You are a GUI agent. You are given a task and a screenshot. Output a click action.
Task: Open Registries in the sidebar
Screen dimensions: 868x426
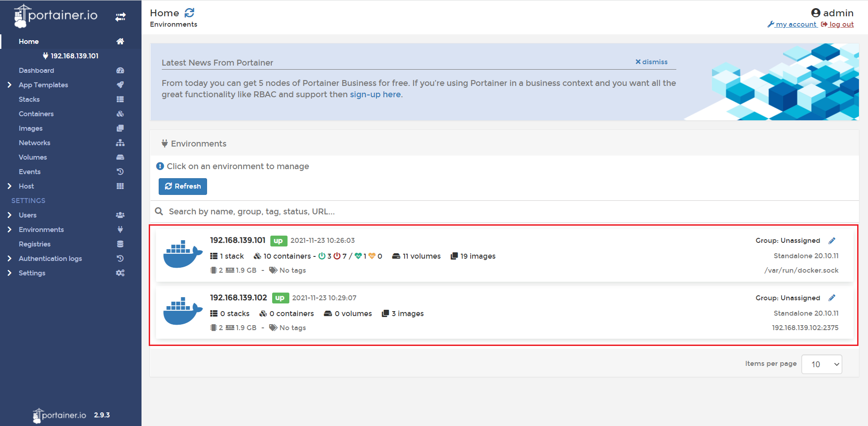pyautogui.click(x=35, y=244)
